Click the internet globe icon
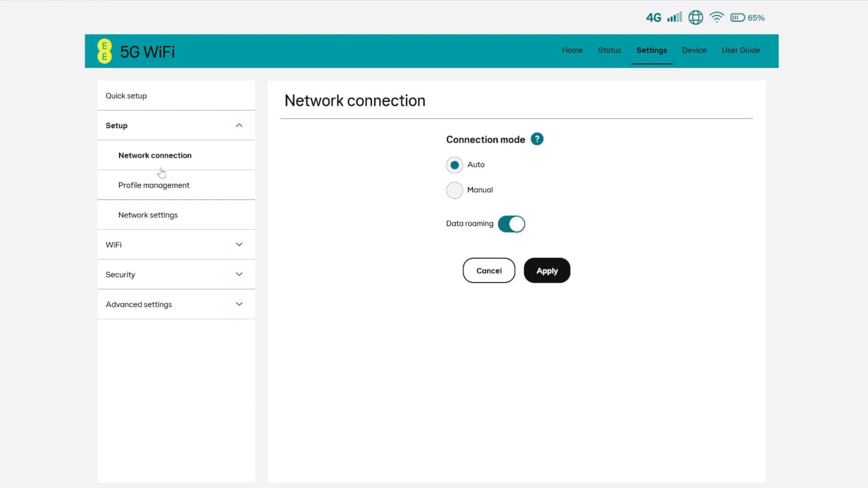This screenshot has height=488, width=868. click(696, 17)
